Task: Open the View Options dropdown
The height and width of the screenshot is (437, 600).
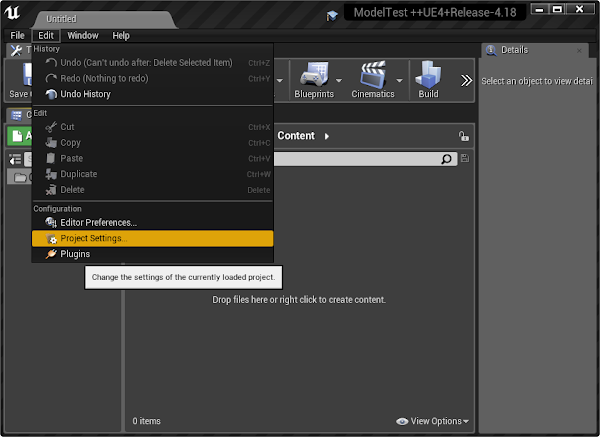Action: 433,421
